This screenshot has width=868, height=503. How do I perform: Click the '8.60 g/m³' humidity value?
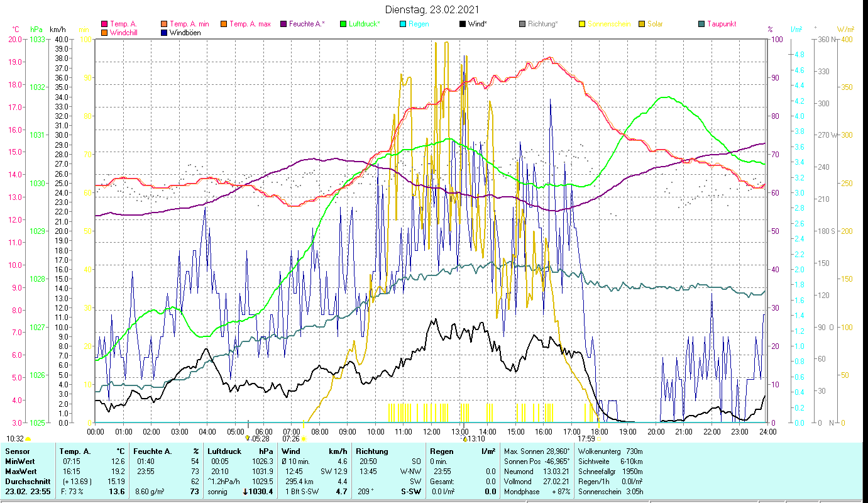pos(150,492)
